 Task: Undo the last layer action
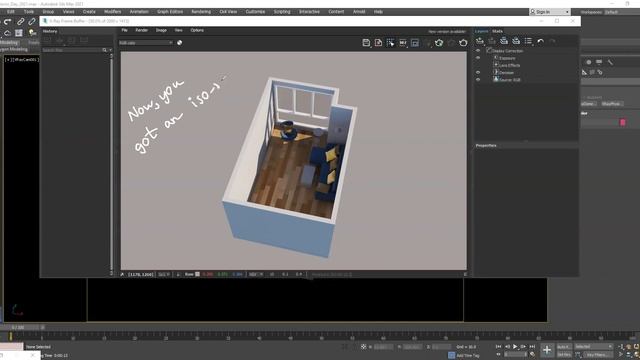coord(540,41)
